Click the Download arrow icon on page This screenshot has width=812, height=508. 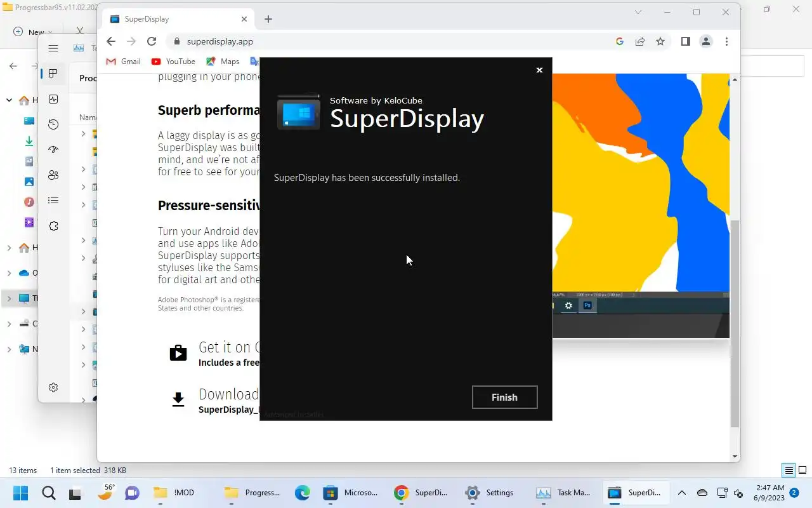[178, 399]
